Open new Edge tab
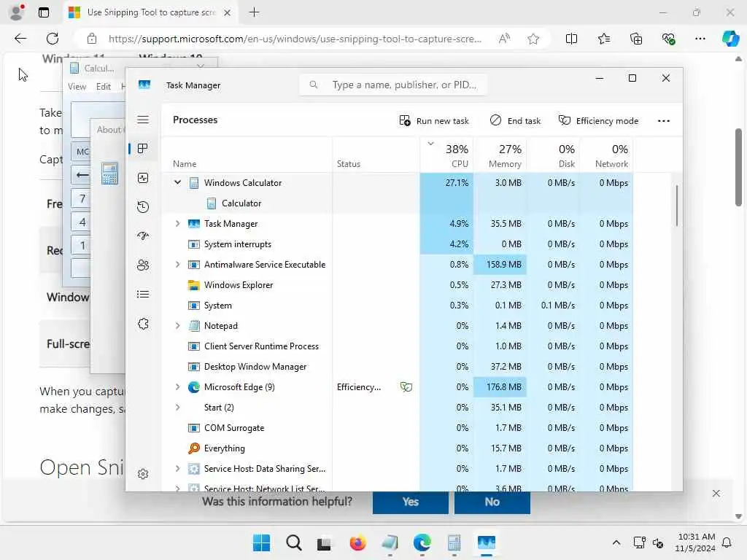 255,12
